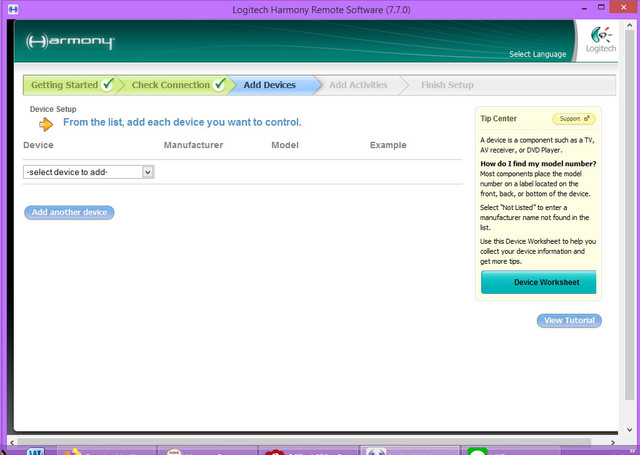This screenshot has width=640, height=455.
Task: Open the "-select device to add-" dropdown
Action: pyautogui.click(x=89, y=172)
